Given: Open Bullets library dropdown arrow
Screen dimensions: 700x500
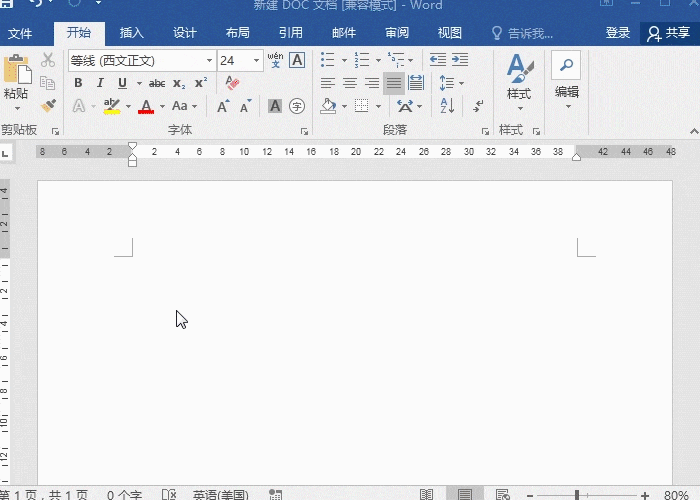Looking at the screenshot, I should pyautogui.click(x=344, y=60).
